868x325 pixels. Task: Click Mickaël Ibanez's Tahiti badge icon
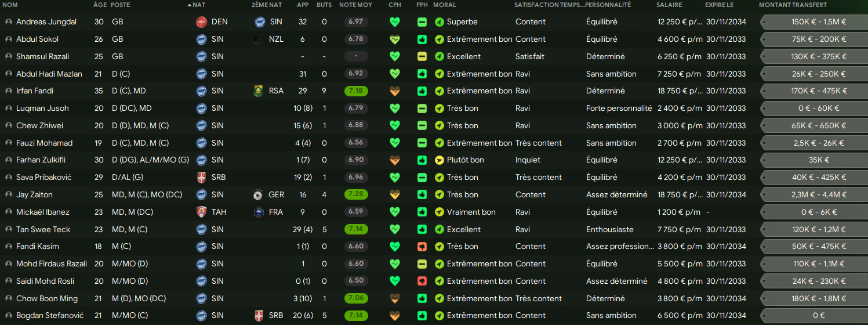201,212
